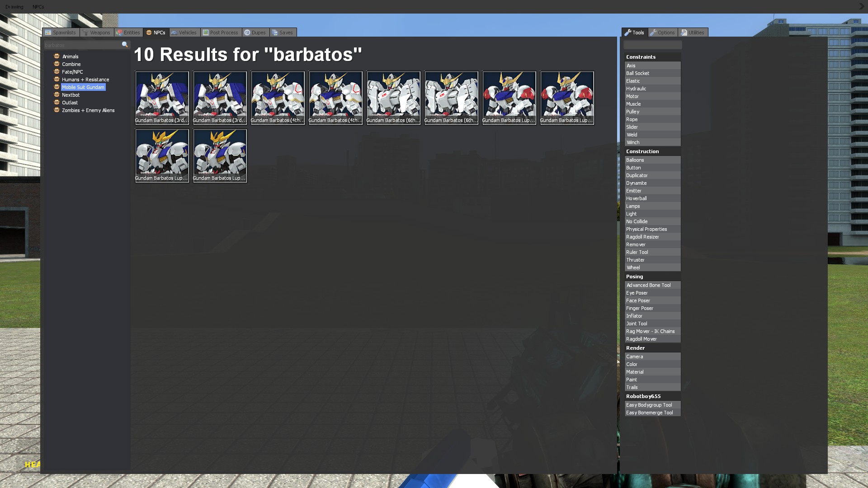Screen dimensions: 868x488
Task: Select the Outlast category
Action: tap(70, 103)
